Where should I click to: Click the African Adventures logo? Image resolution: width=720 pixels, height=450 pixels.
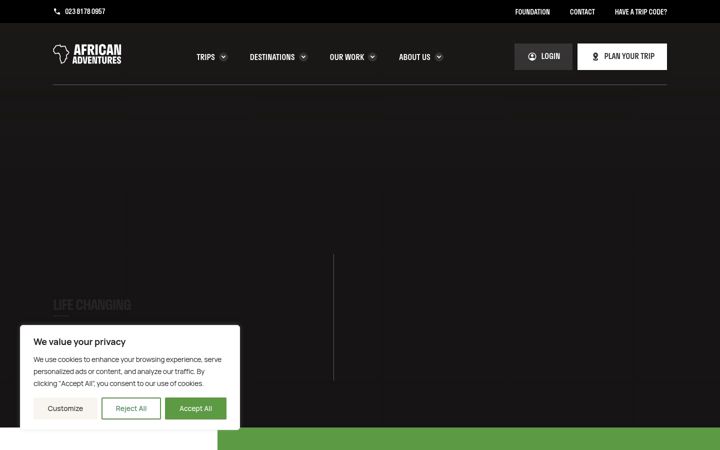87,54
